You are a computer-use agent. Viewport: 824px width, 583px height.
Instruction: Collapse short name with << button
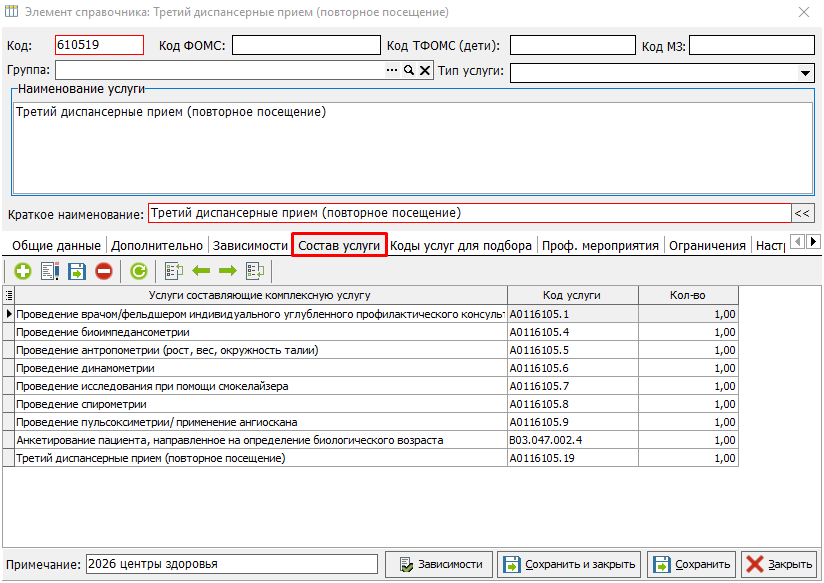[x=803, y=213]
